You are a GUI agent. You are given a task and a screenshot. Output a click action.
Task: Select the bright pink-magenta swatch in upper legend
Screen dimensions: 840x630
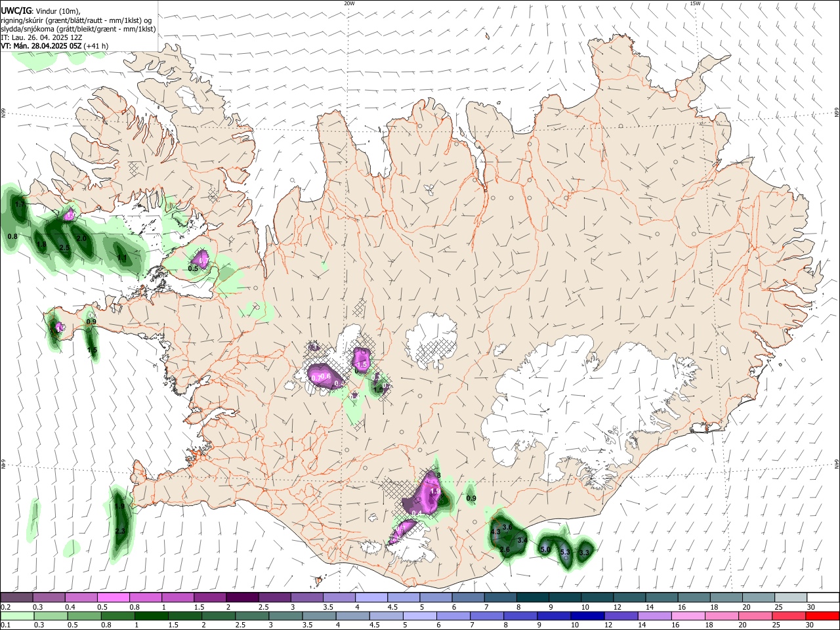[113, 597]
